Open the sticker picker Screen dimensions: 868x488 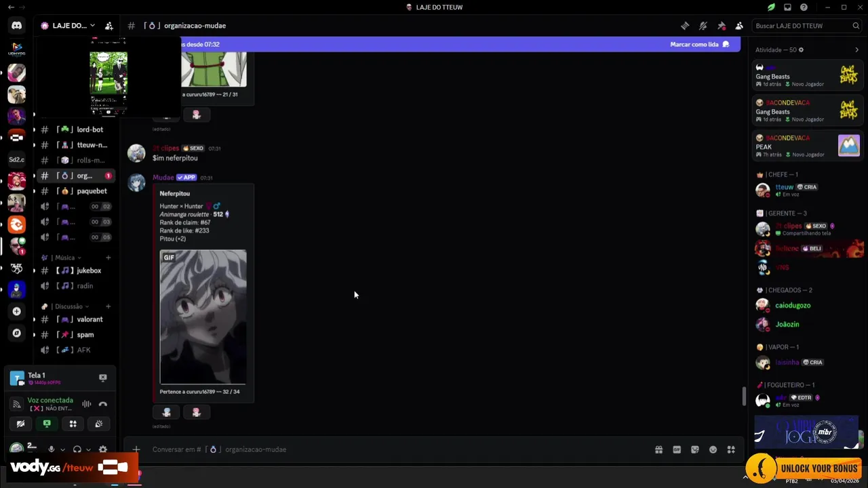click(695, 449)
